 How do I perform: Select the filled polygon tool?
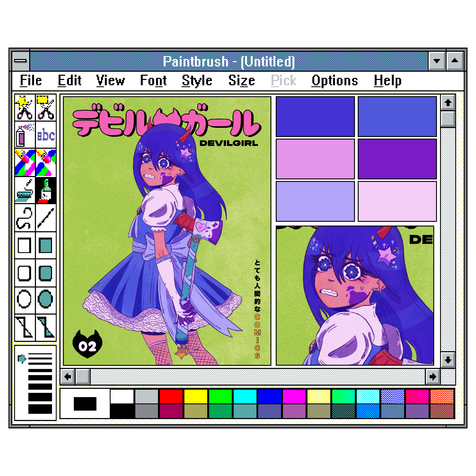click(46, 328)
